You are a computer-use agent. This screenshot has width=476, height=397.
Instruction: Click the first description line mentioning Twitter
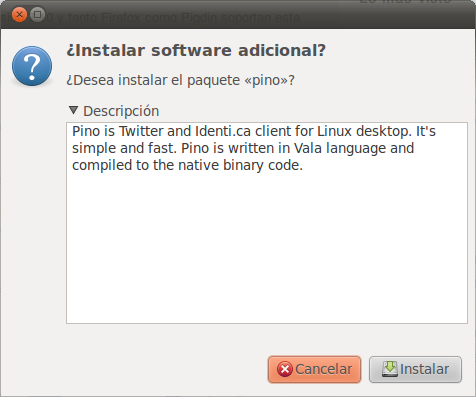click(254, 131)
